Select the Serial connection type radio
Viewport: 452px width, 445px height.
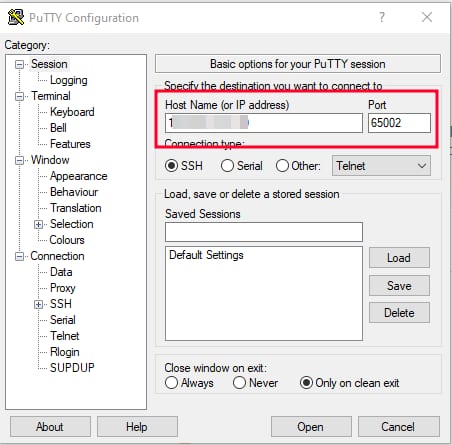point(227,166)
